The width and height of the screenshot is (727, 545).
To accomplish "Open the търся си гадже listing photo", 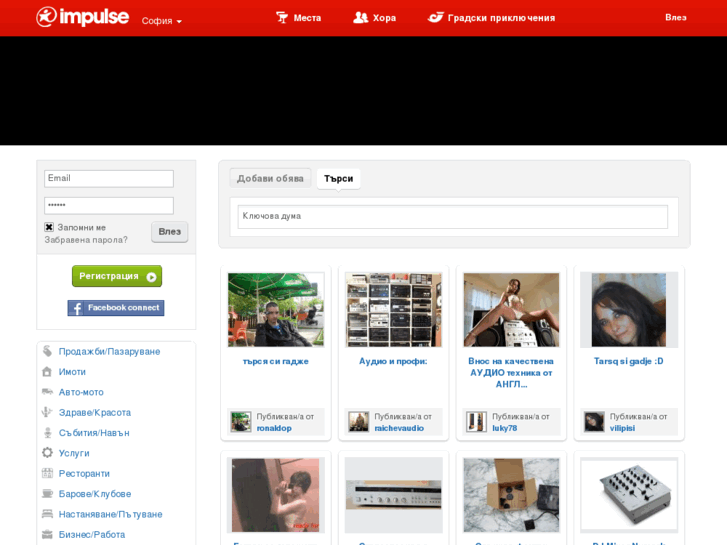I will pos(276,310).
